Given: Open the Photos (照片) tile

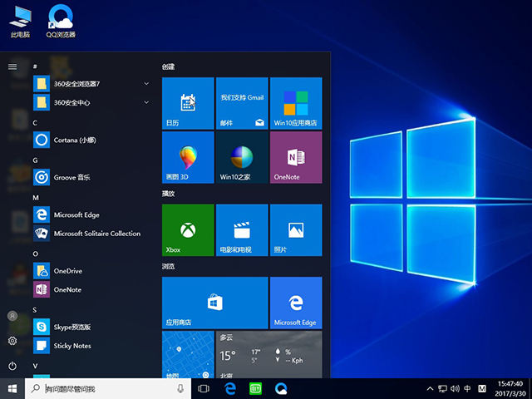Looking at the screenshot, I should pos(295,229).
